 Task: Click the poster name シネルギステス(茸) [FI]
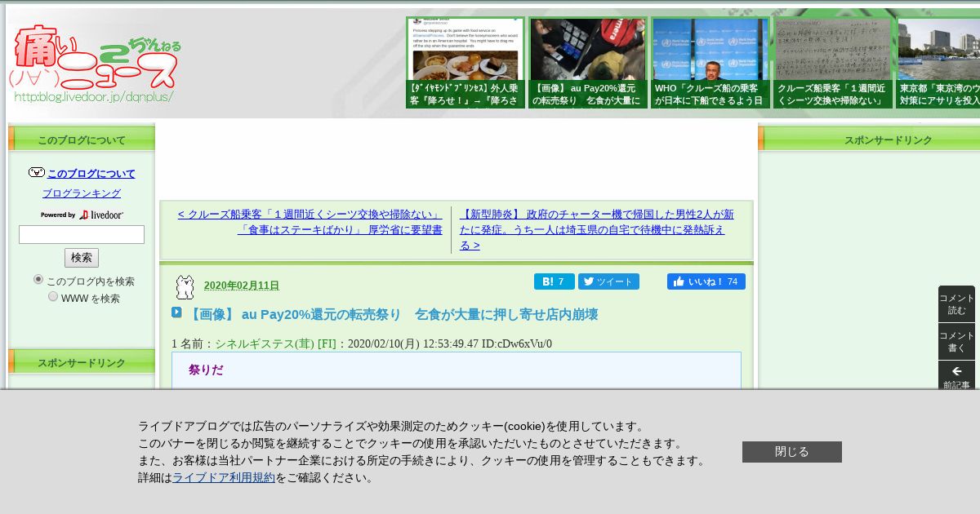pos(275,343)
